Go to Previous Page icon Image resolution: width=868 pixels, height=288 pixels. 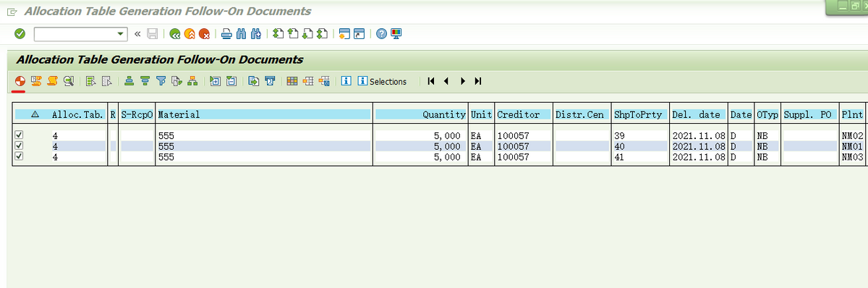click(292, 34)
